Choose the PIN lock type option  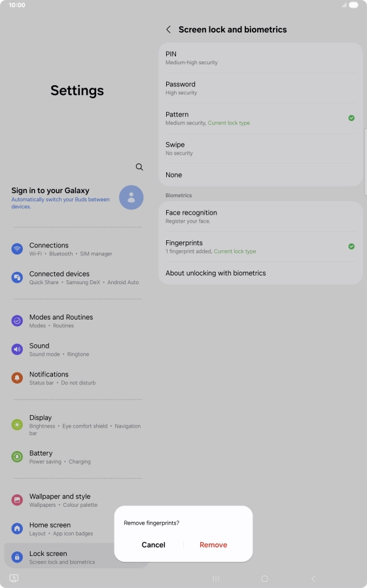coord(260,58)
